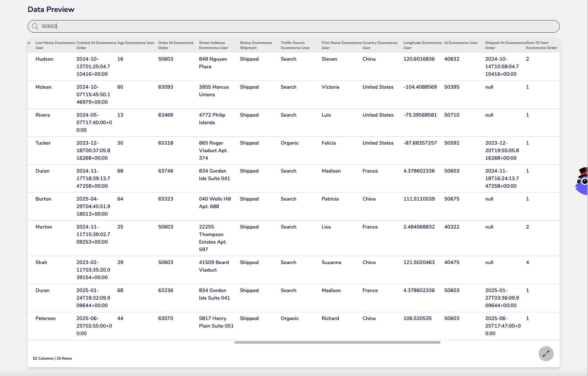
Task: Click the Traffic Source Ecommerce User header
Action: (295, 45)
